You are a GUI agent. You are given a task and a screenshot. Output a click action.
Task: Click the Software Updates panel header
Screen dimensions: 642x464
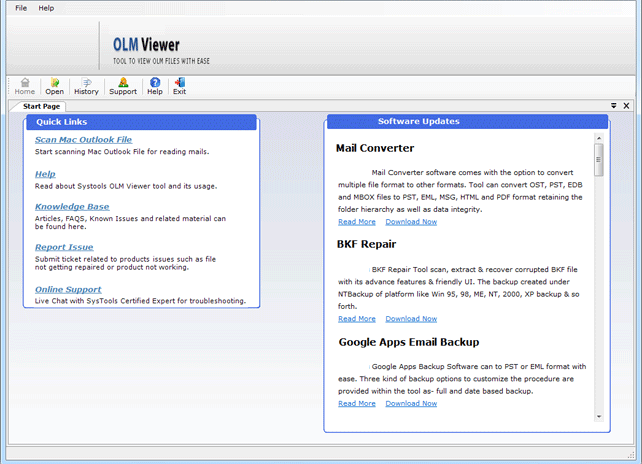click(x=467, y=122)
